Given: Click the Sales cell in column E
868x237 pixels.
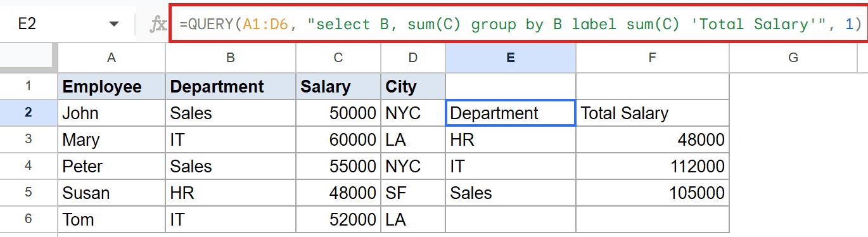Looking at the screenshot, I should (511, 193).
